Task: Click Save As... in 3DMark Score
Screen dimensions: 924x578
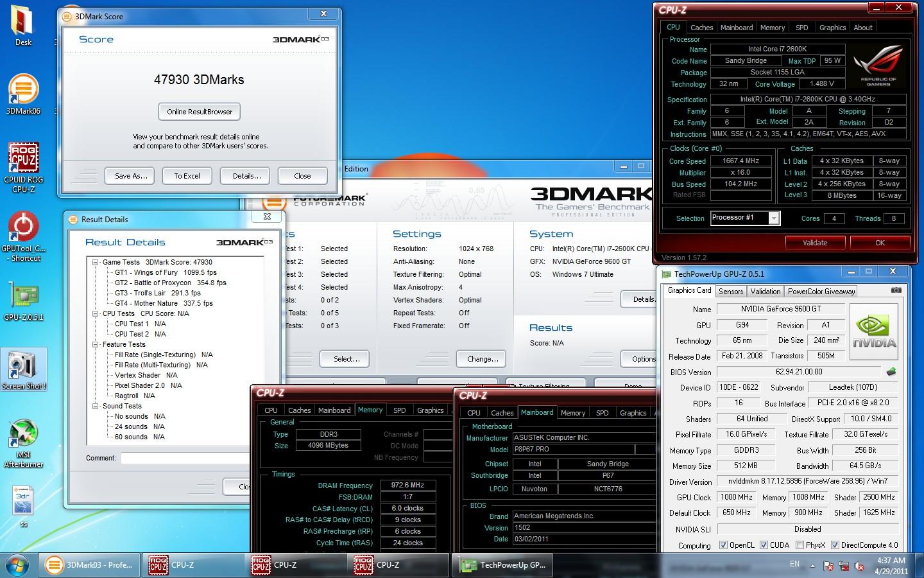Action: (x=131, y=176)
